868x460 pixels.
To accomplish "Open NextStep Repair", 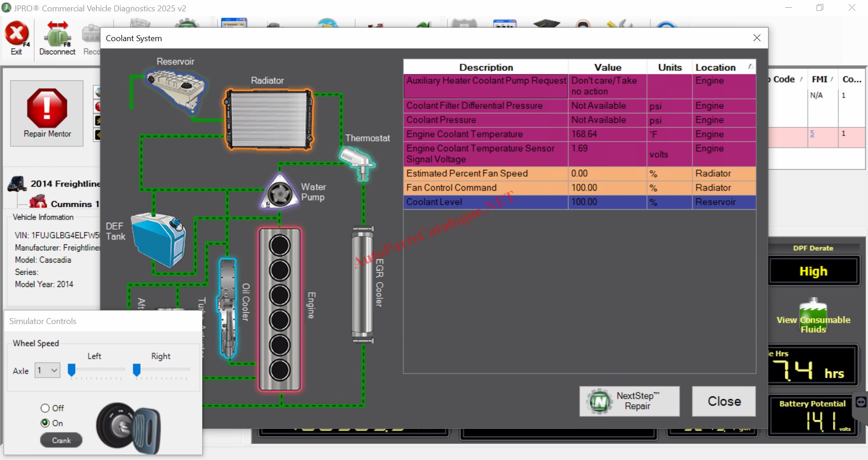I will coord(629,401).
